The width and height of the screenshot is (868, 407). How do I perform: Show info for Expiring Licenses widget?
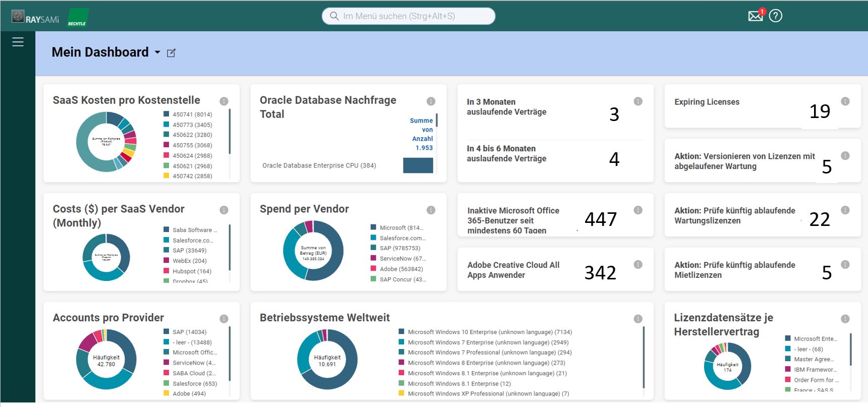(845, 101)
